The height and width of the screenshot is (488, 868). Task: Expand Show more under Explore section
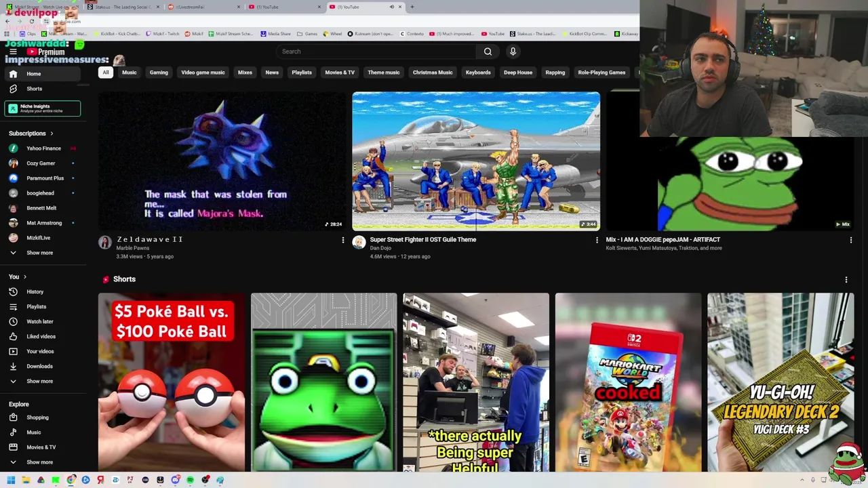pyautogui.click(x=42, y=462)
